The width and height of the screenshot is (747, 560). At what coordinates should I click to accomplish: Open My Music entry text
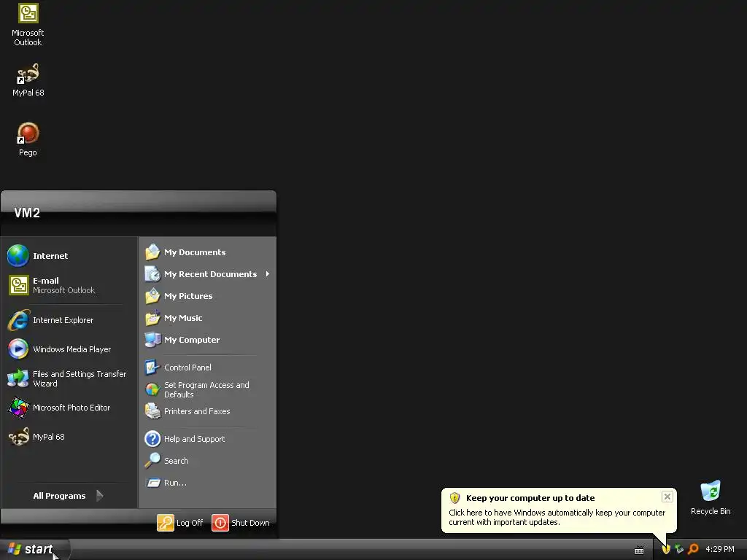pyautogui.click(x=183, y=318)
